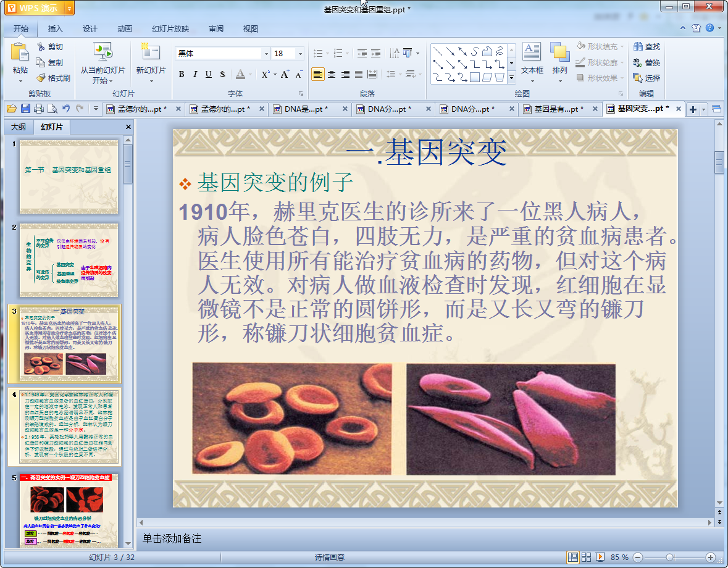Viewport: 728px width, 568px height.
Task: Switch to the 大纲 Outline pane tab
Action: tap(19, 127)
